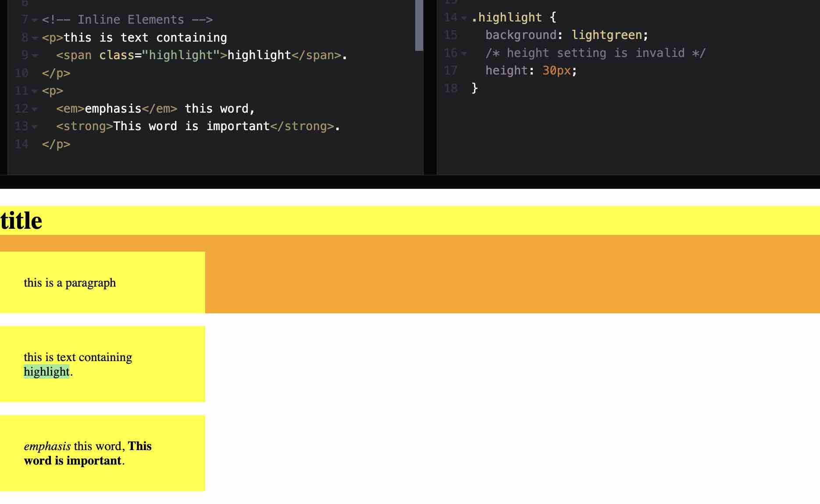Click the closing </p> tag on line 14
This screenshot has width=820, height=504.
[56, 144]
